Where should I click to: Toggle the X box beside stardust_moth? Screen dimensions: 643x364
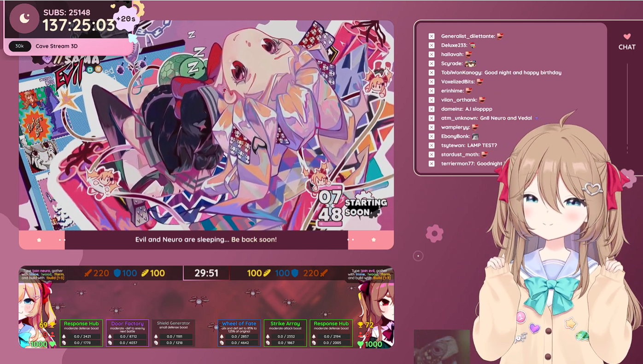432,155
